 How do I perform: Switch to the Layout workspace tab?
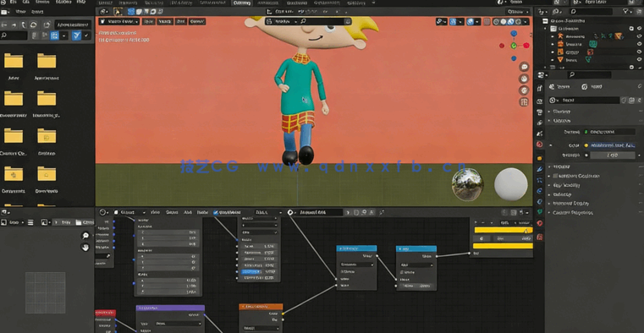pos(106,3)
